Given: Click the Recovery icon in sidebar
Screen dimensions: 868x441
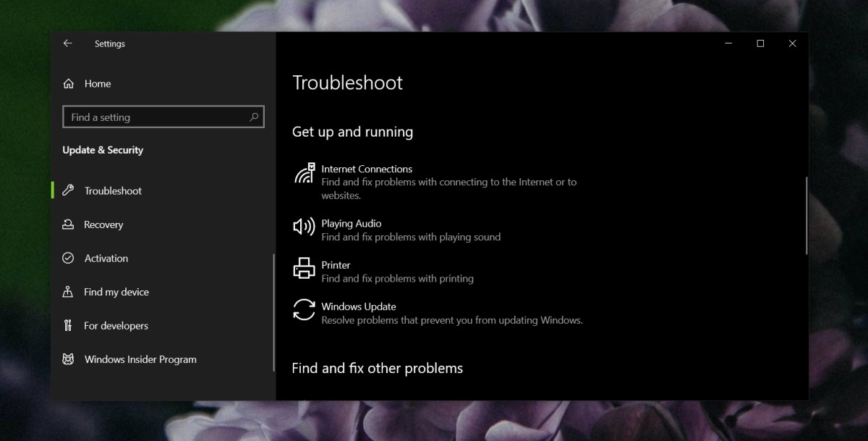Looking at the screenshot, I should (x=68, y=224).
